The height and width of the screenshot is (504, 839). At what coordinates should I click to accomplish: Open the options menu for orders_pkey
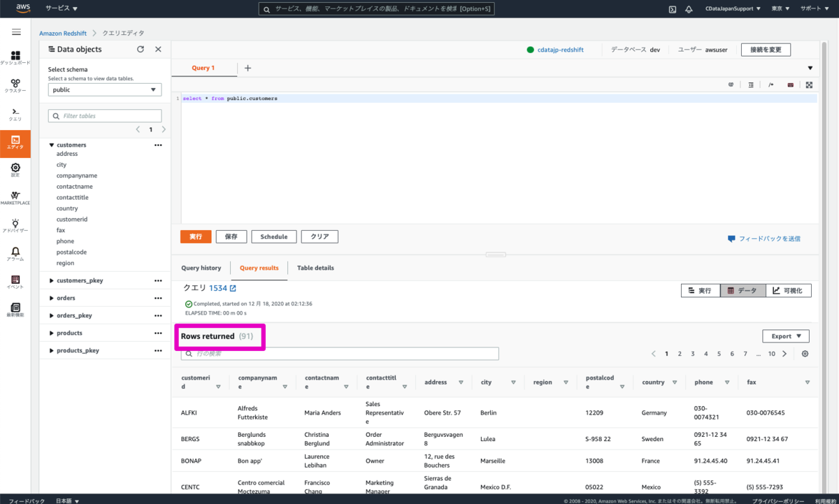pyautogui.click(x=158, y=316)
